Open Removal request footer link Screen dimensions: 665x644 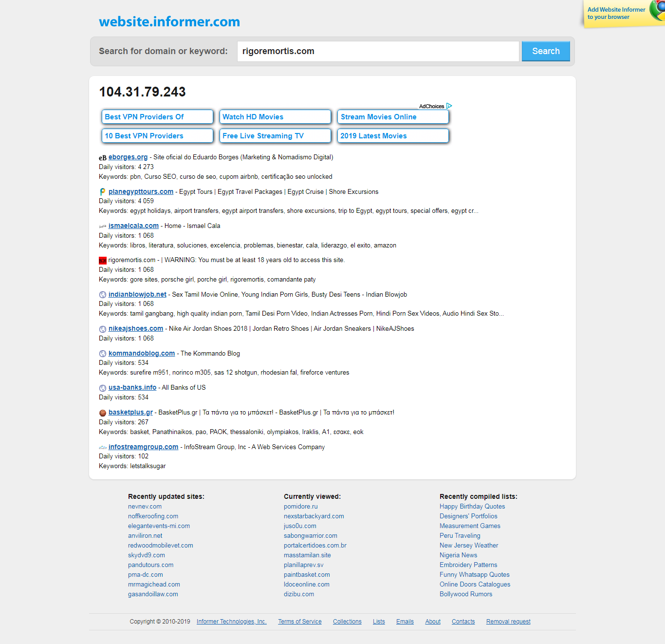coord(508,622)
